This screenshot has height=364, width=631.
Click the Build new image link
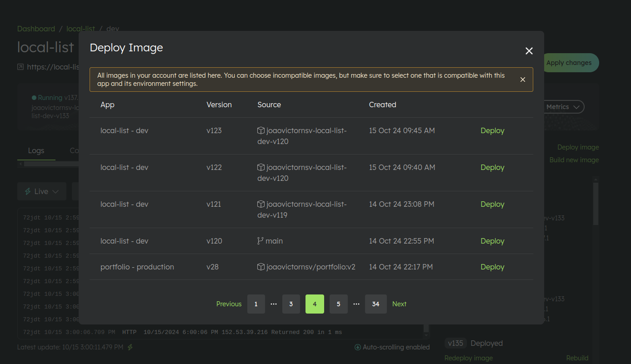pos(574,160)
